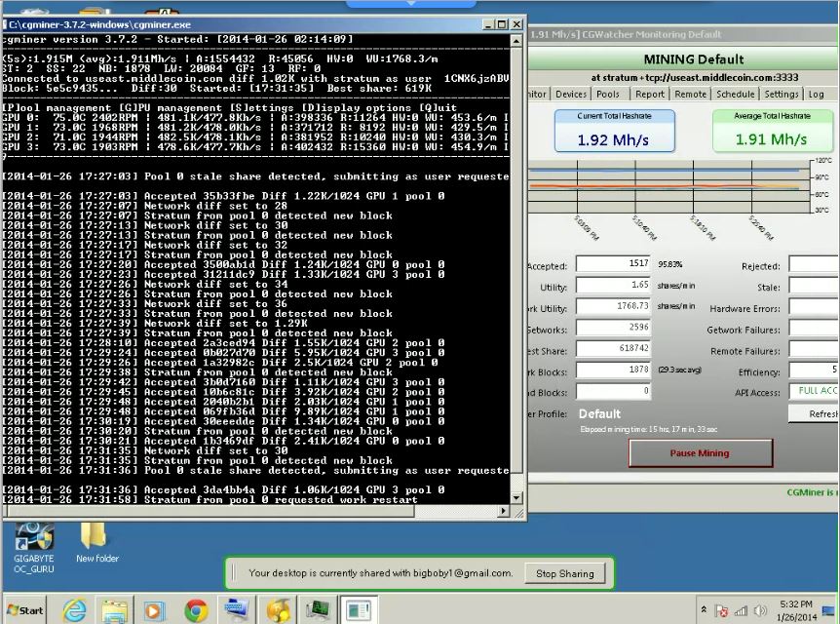Open network signal tray icon

(x=741, y=610)
